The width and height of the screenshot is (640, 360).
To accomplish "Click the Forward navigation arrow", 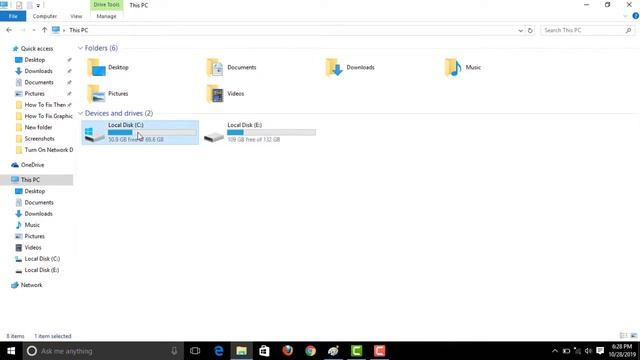I will click(23, 30).
